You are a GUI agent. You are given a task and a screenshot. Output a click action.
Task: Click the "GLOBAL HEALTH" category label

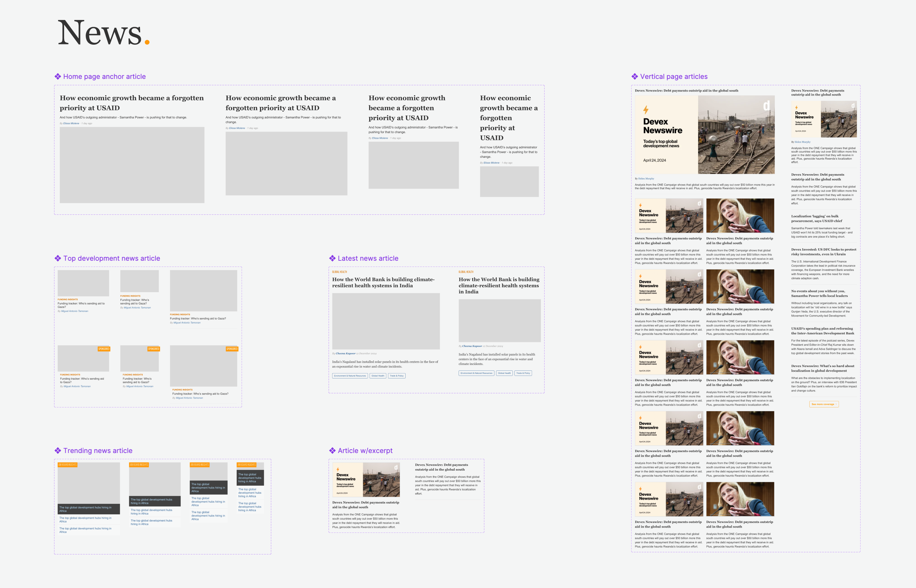click(x=339, y=272)
